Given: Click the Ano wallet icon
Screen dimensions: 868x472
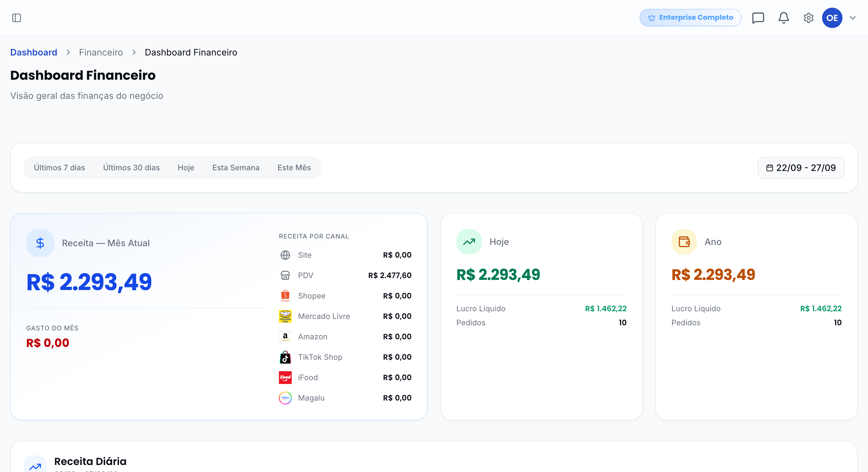Looking at the screenshot, I should tap(684, 242).
